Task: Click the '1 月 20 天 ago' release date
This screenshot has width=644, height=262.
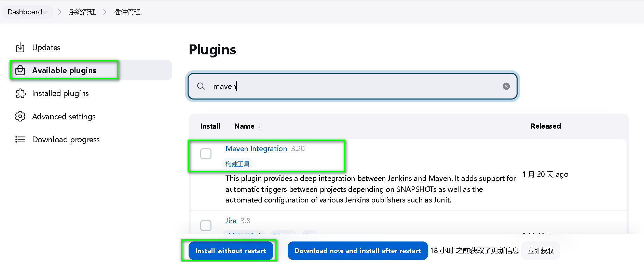Action: (x=545, y=174)
